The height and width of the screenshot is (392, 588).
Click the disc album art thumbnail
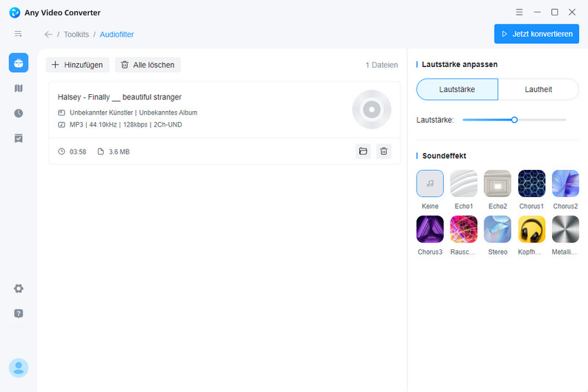click(x=372, y=110)
